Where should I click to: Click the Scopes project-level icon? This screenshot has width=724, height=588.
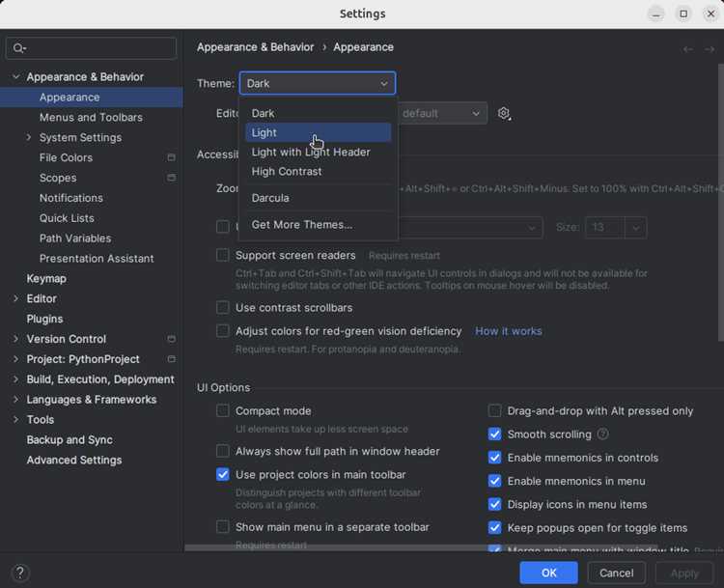coord(171,178)
